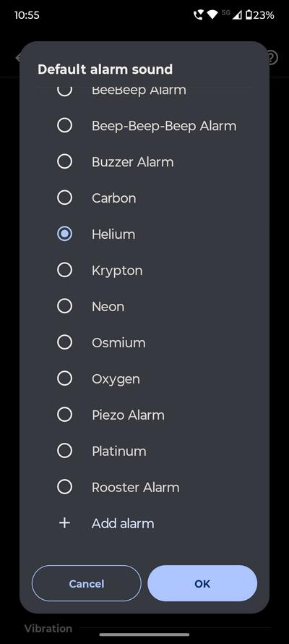Tap the bottom navigation gesture bar
The image size is (289, 644).
click(144, 635)
